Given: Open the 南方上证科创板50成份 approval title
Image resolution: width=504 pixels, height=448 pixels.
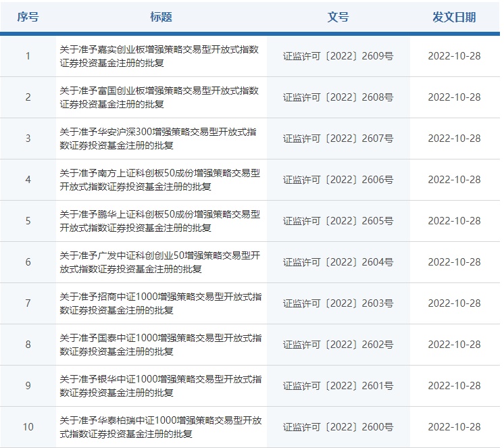Looking at the screenshot, I should click(159, 180).
